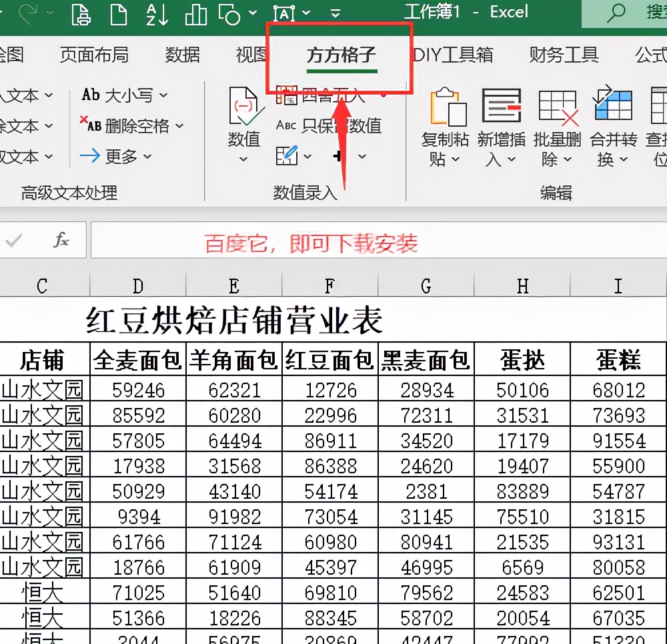
Task: Expand the 新增插入 dropdown label
Action: (501, 149)
